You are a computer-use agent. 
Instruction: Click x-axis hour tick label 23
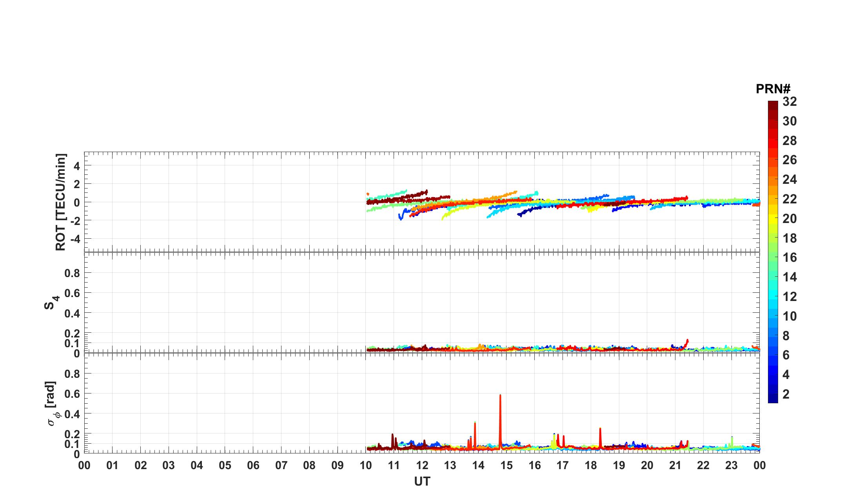click(x=731, y=466)
